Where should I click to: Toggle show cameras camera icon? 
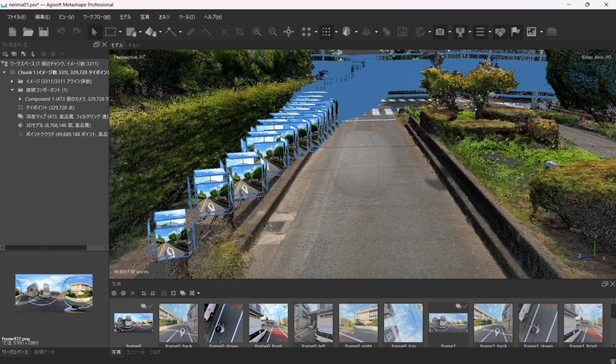coord(440,32)
